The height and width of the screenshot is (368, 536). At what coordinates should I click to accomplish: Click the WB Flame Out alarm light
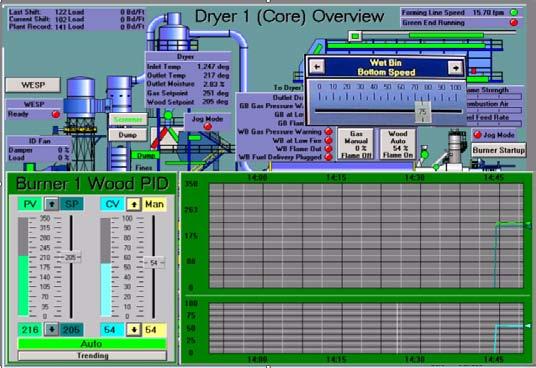click(x=329, y=149)
